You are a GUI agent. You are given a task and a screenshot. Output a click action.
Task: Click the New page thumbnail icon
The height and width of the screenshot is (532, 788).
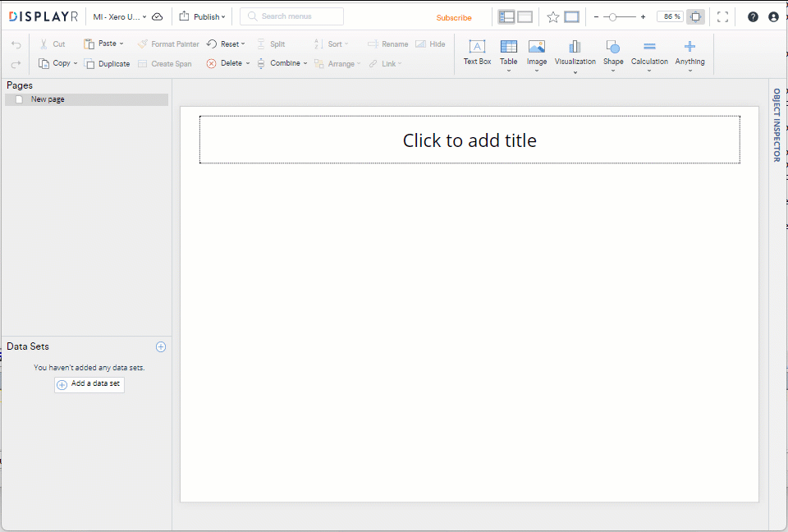pyautogui.click(x=19, y=99)
